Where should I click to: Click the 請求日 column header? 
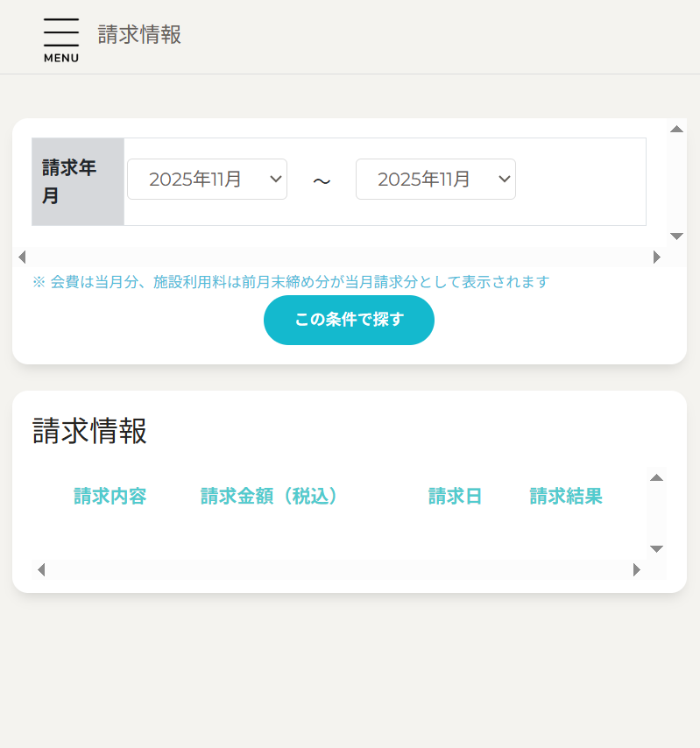[455, 497]
